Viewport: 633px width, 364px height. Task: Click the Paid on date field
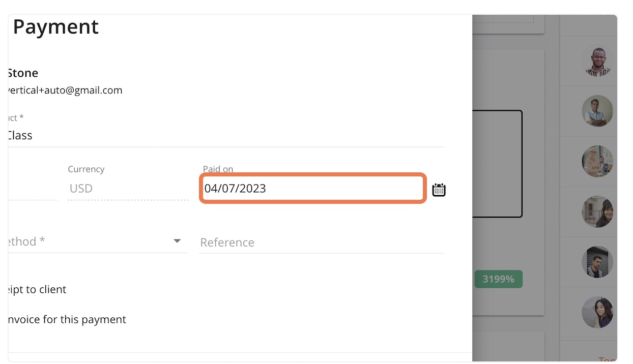coord(312,189)
